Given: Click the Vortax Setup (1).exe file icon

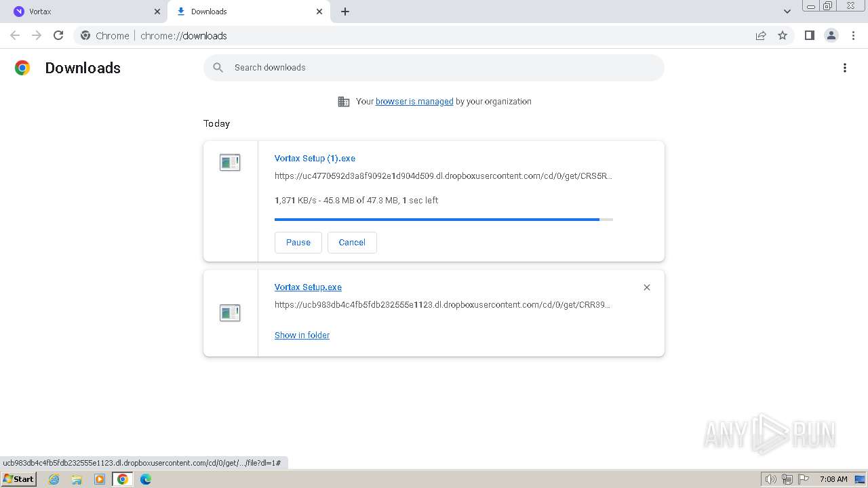Looking at the screenshot, I should click(x=230, y=163).
